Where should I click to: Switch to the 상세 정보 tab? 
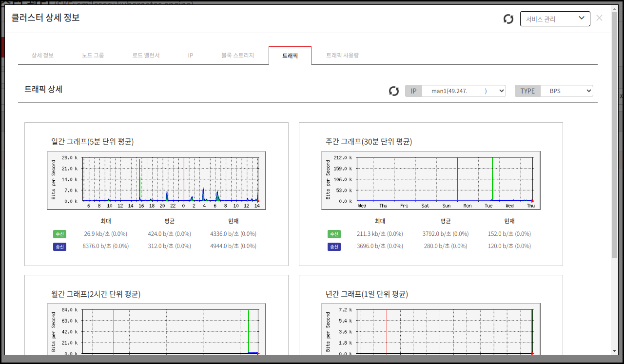(42, 56)
